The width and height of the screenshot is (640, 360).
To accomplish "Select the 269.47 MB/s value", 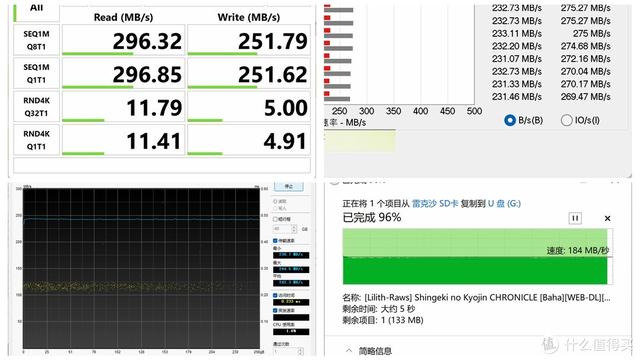I will coord(586,97).
